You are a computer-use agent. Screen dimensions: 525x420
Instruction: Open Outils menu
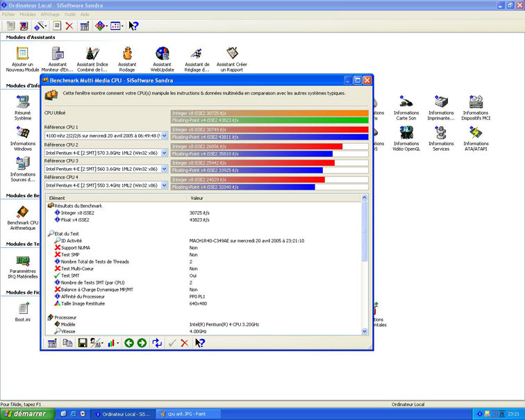pos(70,15)
